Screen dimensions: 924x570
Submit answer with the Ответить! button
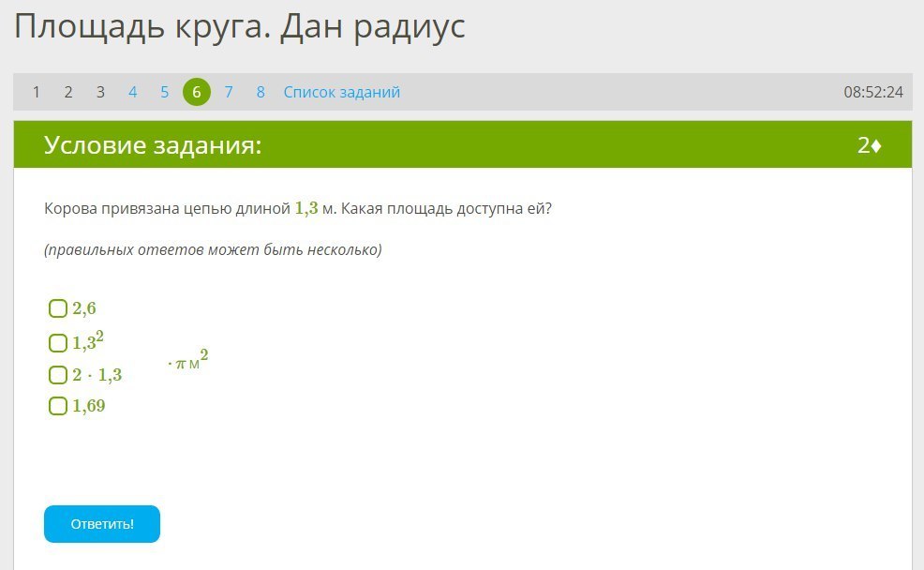click(x=102, y=524)
